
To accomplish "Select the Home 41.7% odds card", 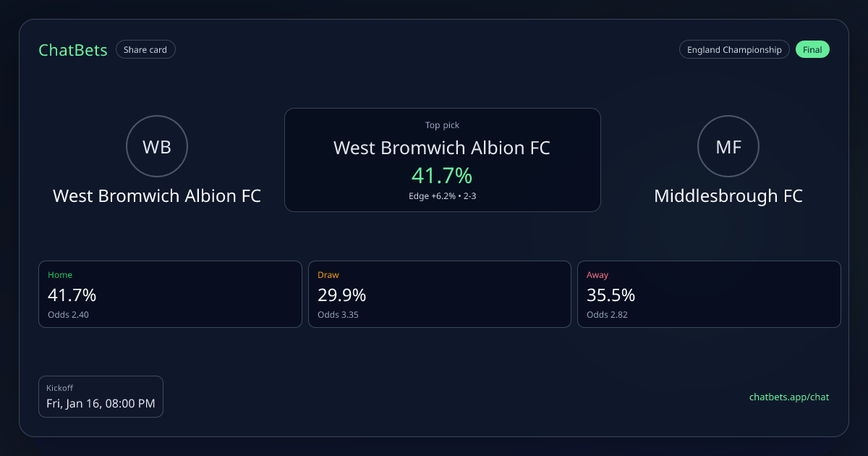I will click(170, 295).
